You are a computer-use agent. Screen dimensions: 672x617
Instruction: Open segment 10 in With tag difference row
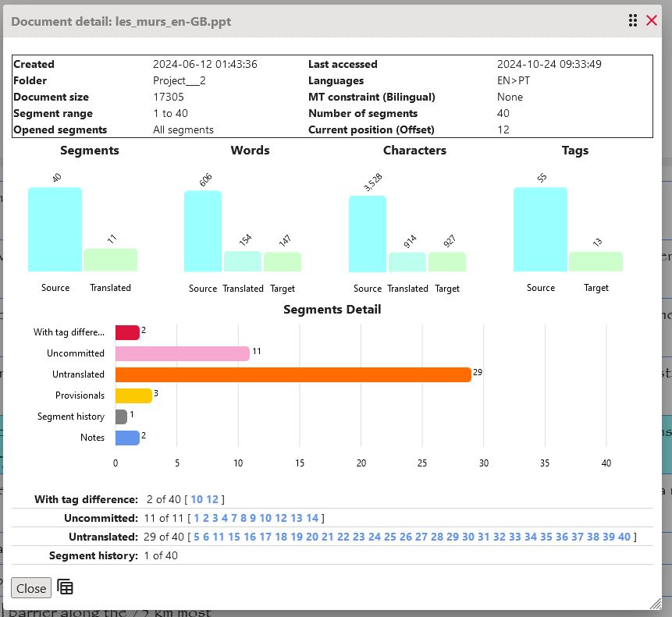pos(197,499)
